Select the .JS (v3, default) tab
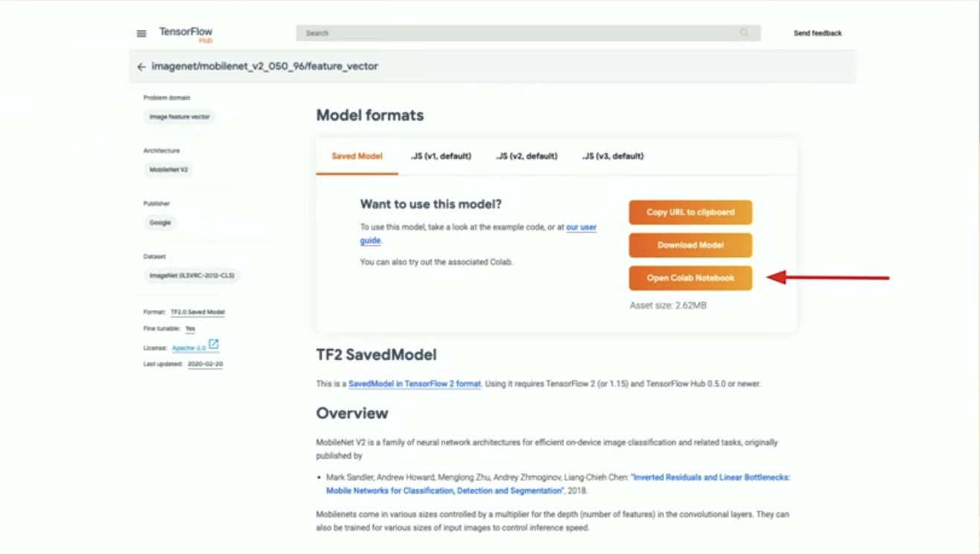Screen dimensions: 980x554 click(x=613, y=156)
